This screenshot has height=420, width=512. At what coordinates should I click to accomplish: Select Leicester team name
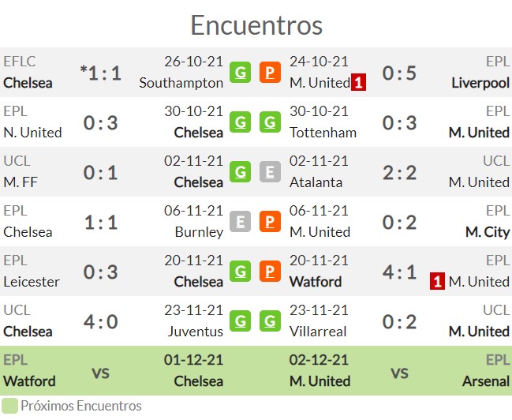click(x=32, y=282)
